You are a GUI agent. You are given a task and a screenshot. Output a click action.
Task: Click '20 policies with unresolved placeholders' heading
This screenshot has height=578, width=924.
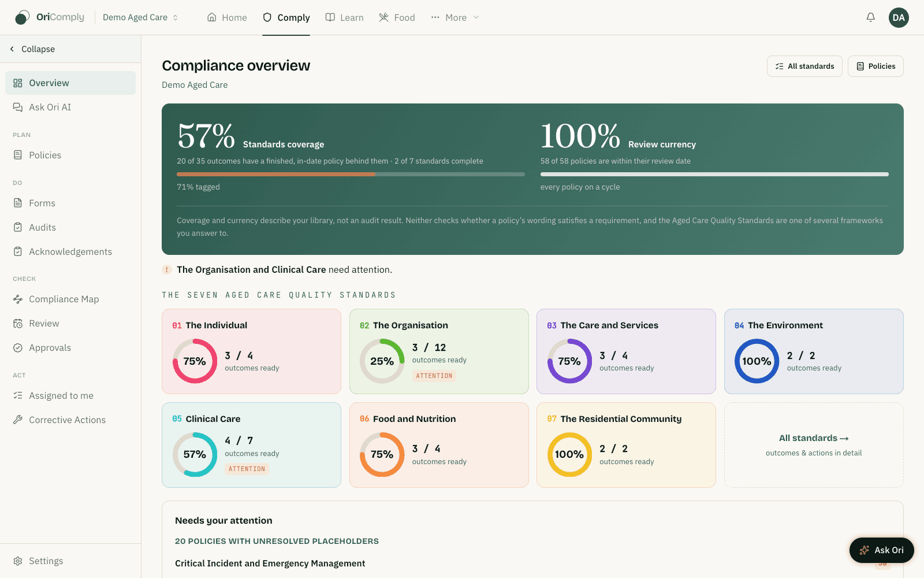277,542
